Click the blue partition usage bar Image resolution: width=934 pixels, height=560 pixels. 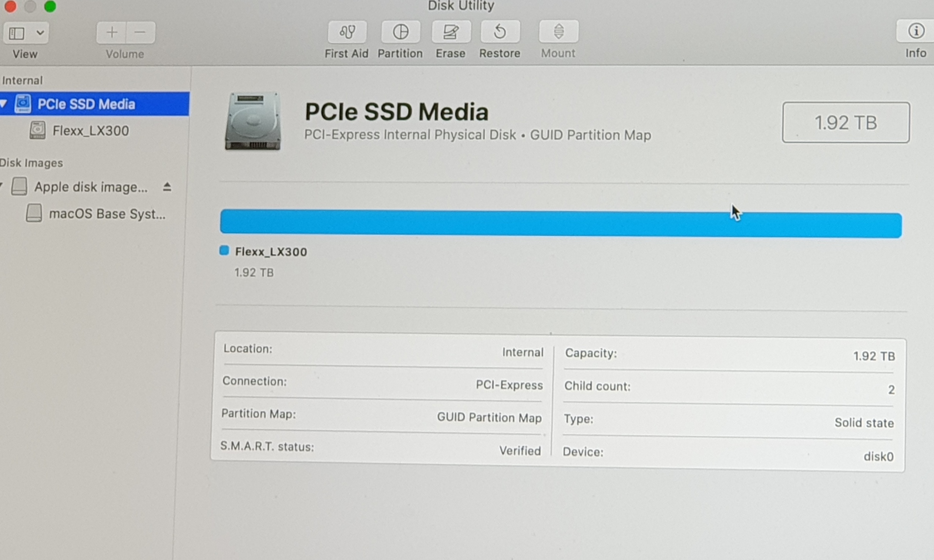click(x=561, y=224)
